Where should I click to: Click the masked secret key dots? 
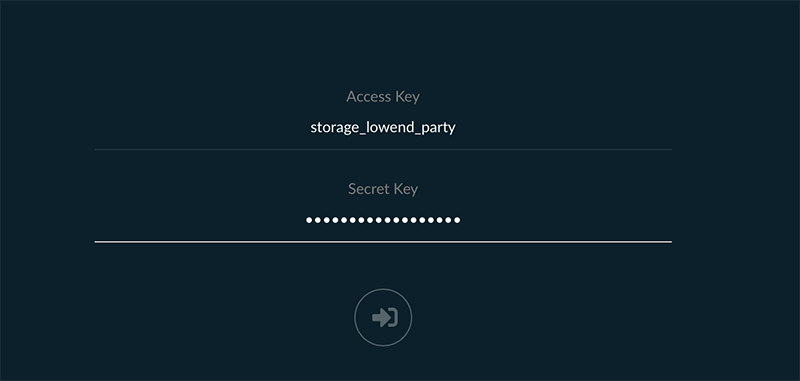383,220
